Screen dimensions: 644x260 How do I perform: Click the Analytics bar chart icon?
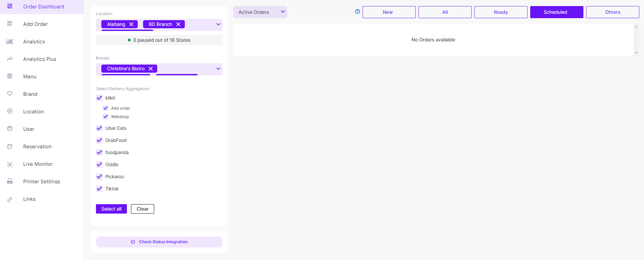pyautogui.click(x=10, y=41)
